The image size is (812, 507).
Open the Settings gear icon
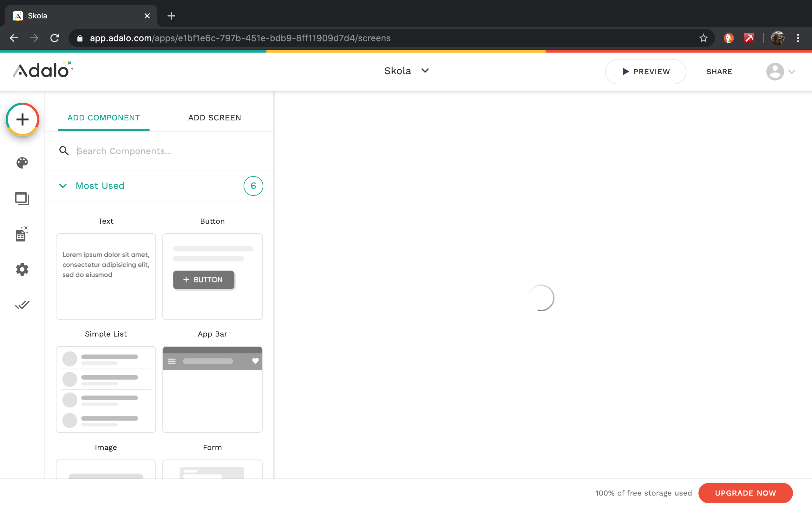point(22,269)
